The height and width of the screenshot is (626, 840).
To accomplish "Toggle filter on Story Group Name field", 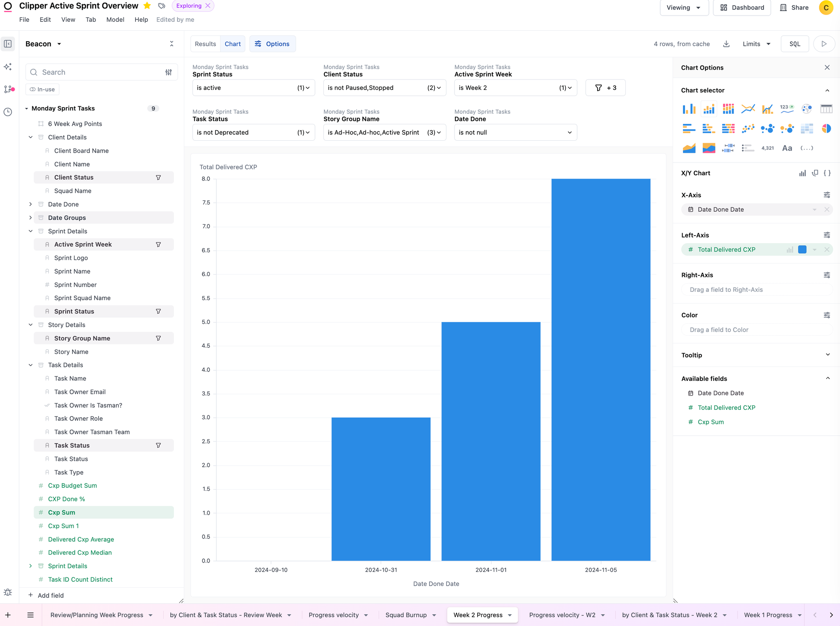I will click(x=158, y=338).
